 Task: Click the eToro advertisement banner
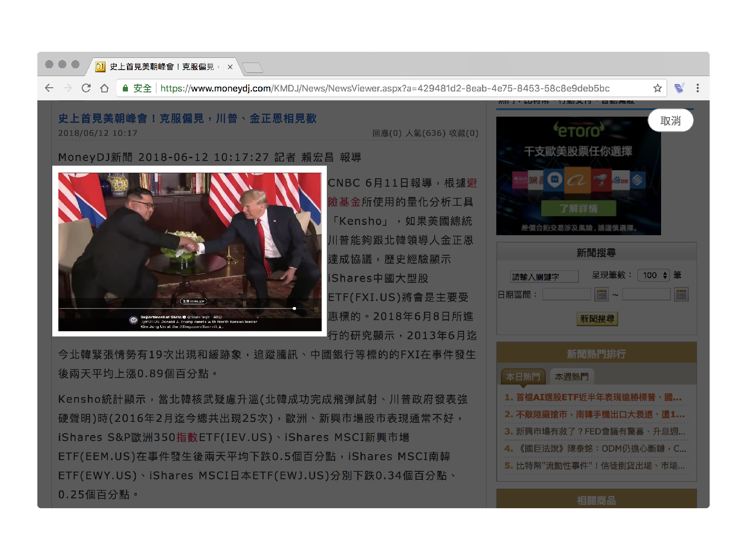pyautogui.click(x=578, y=176)
